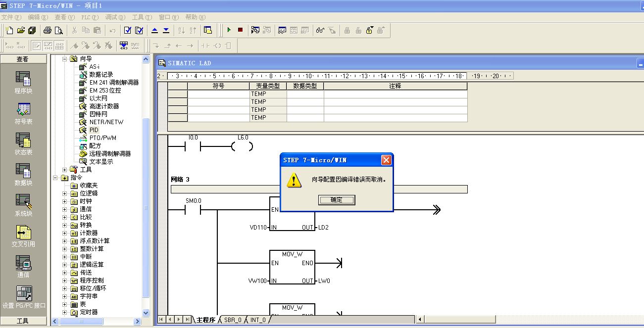Click 确定 in the error dialog

pyautogui.click(x=337, y=200)
